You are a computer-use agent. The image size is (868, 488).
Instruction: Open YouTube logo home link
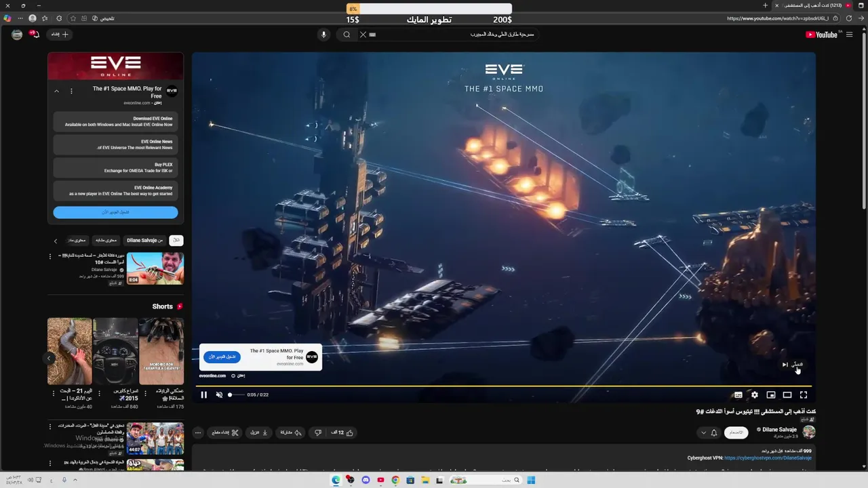click(x=822, y=35)
